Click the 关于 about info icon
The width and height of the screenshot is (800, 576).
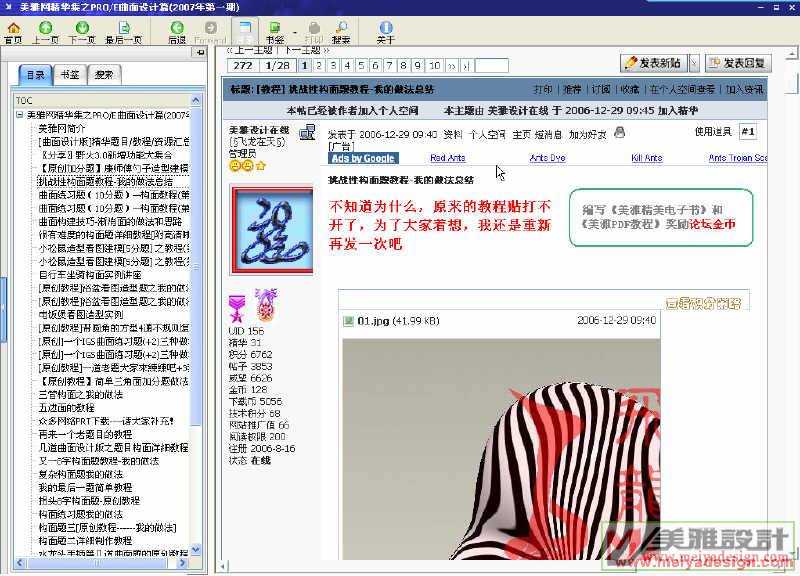pyautogui.click(x=385, y=31)
